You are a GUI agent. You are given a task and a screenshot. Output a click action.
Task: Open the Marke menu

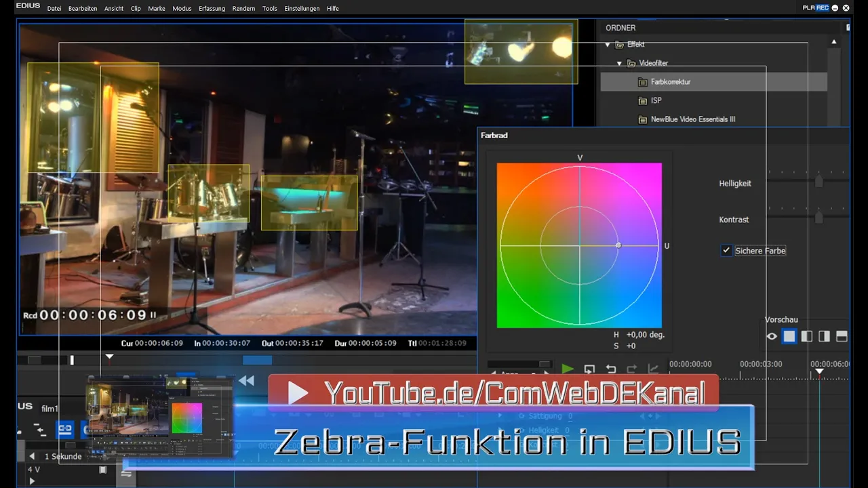[x=157, y=9]
